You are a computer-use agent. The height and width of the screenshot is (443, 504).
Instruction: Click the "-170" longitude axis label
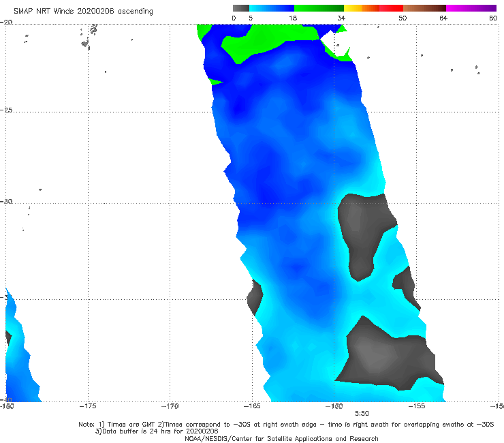(x=170, y=406)
